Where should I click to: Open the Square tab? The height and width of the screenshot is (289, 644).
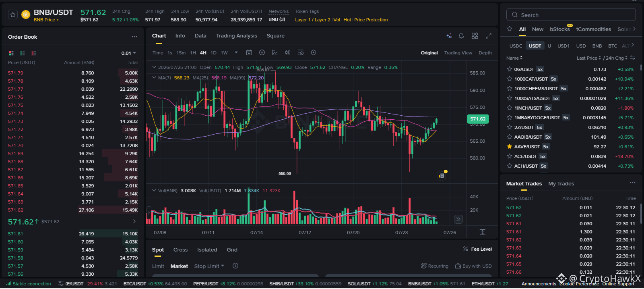click(x=276, y=36)
